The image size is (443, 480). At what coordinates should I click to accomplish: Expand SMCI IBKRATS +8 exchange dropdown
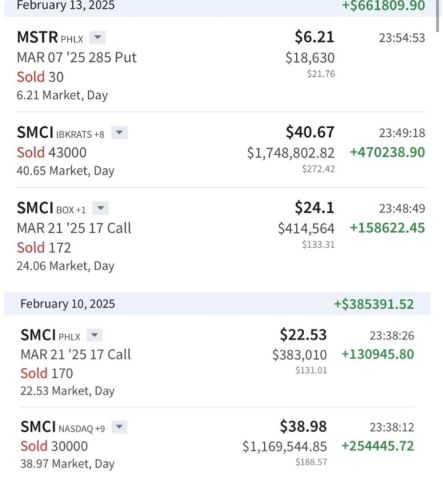[x=119, y=133]
